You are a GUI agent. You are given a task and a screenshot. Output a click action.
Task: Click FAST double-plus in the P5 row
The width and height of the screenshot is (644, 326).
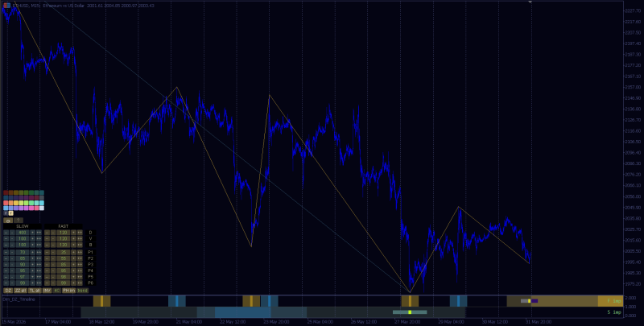pyautogui.click(x=80, y=277)
